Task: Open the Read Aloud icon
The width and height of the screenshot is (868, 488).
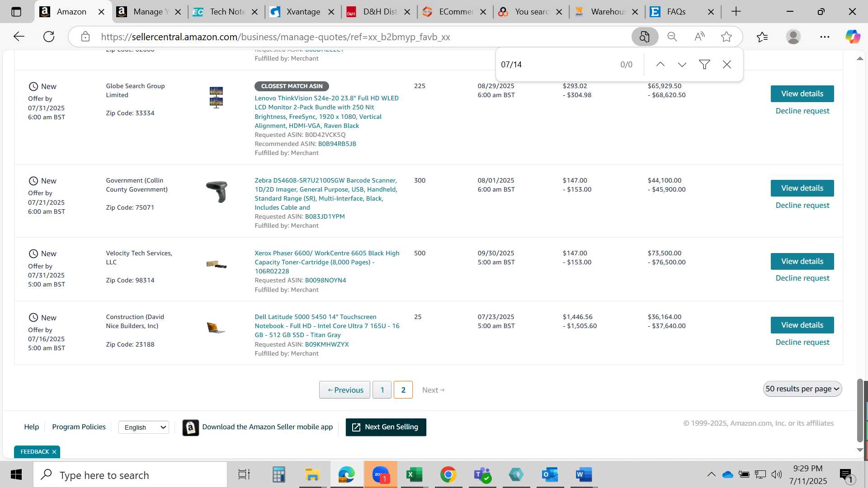Action: point(699,37)
